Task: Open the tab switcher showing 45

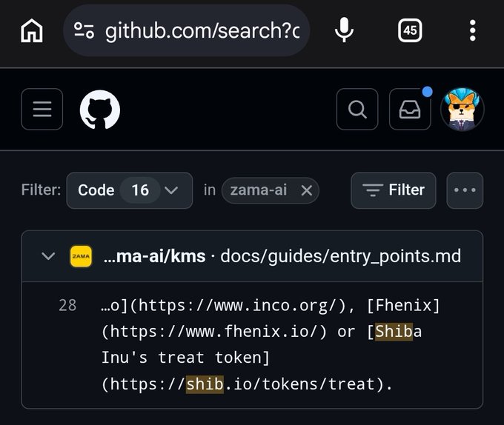Action: tap(410, 30)
